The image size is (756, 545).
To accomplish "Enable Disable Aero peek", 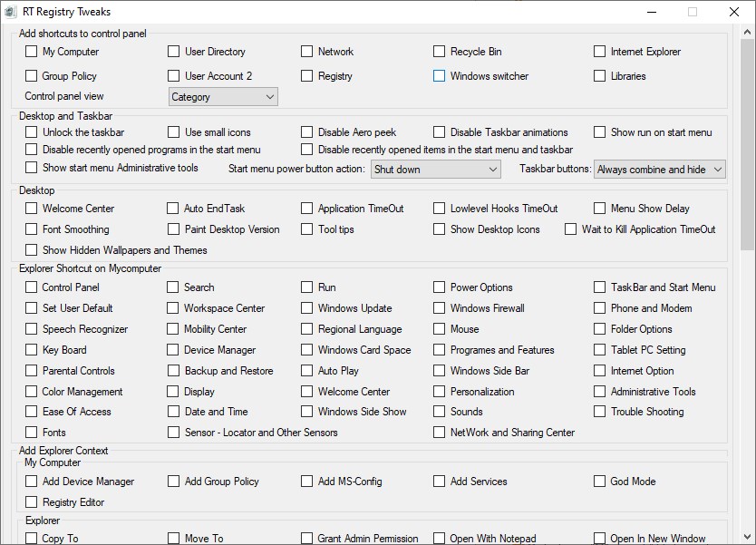I will (305, 131).
